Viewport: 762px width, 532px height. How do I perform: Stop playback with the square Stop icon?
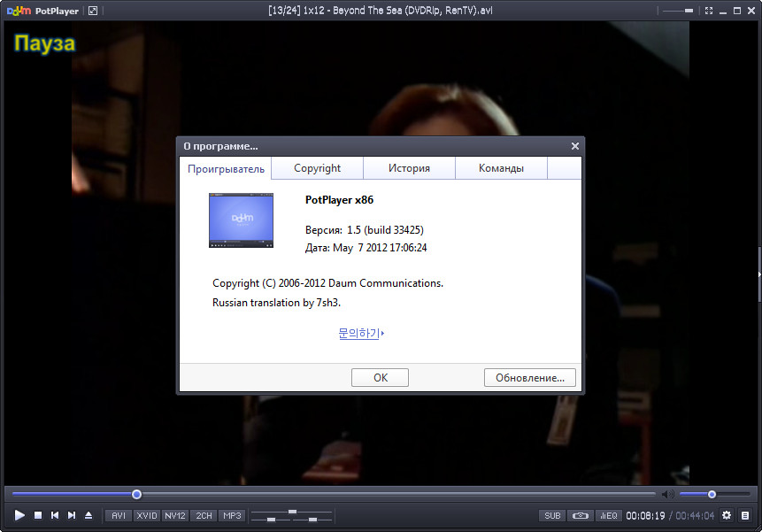(x=38, y=515)
